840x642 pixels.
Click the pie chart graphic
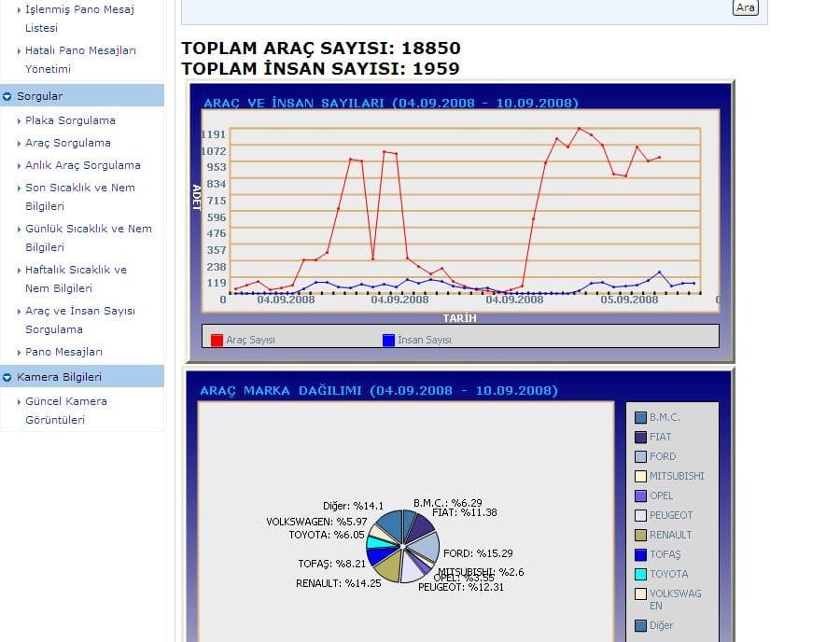pos(403,546)
